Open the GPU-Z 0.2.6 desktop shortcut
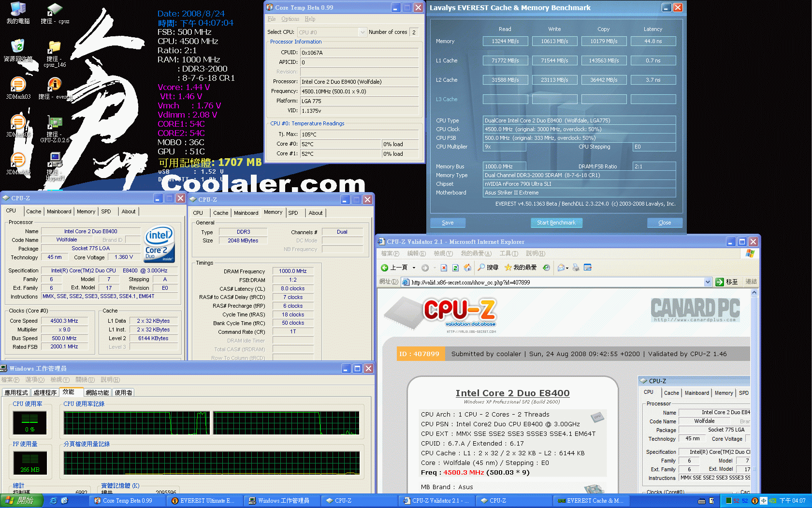 [55, 129]
